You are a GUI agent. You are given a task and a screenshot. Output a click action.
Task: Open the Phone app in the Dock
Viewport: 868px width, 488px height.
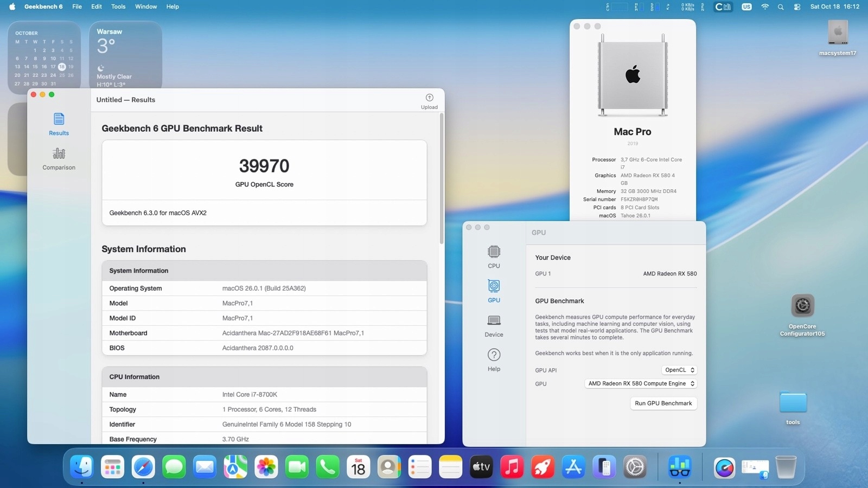(x=328, y=467)
